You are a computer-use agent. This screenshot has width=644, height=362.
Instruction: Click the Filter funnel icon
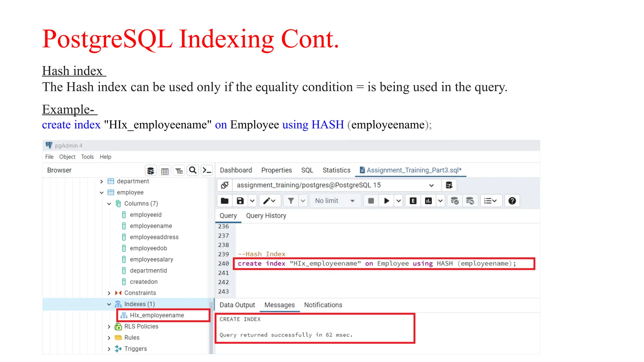coord(291,201)
